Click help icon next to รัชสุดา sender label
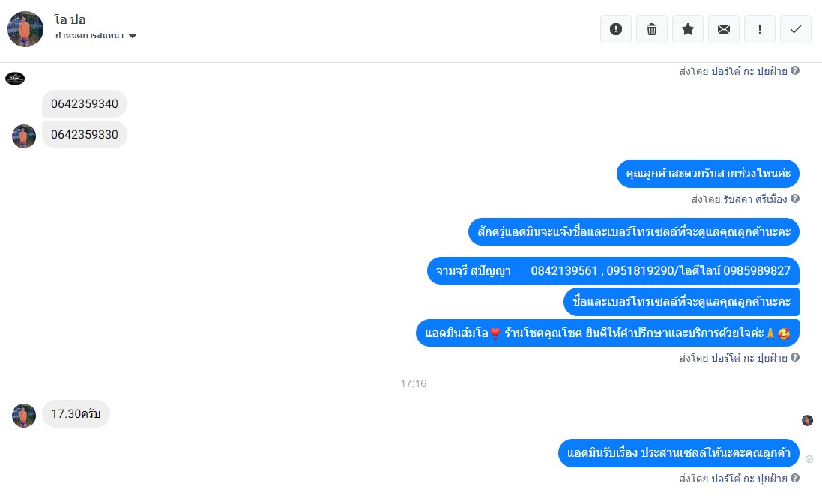The height and width of the screenshot is (504, 822). click(x=795, y=199)
